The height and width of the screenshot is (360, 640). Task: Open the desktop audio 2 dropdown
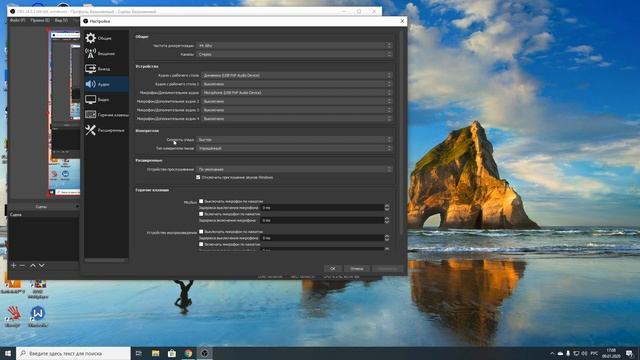tap(296, 84)
